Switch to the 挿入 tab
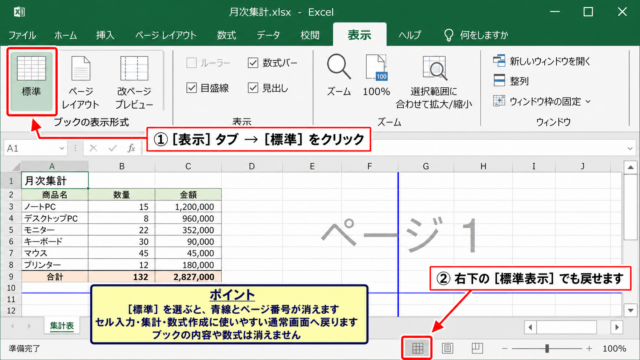The height and width of the screenshot is (360, 640). (105, 35)
